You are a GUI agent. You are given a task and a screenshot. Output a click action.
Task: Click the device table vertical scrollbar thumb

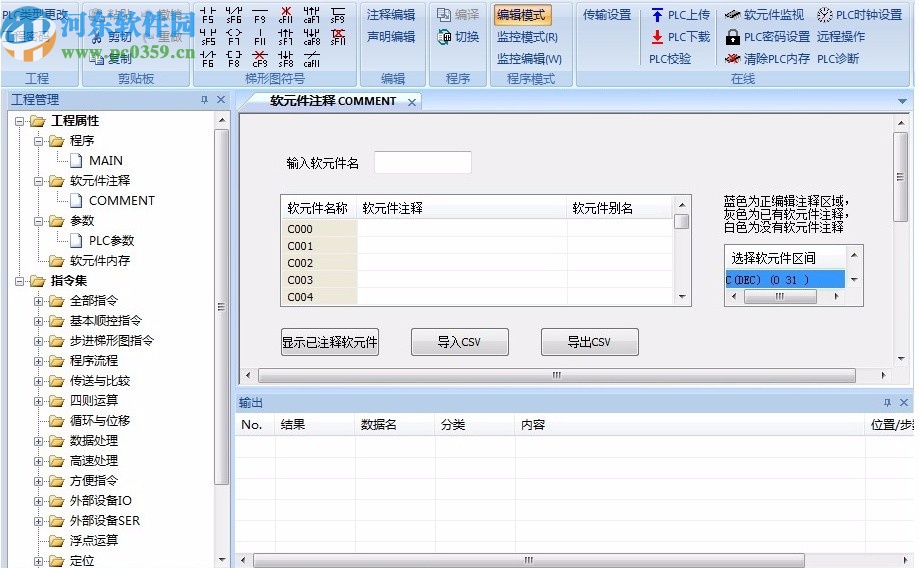681,222
